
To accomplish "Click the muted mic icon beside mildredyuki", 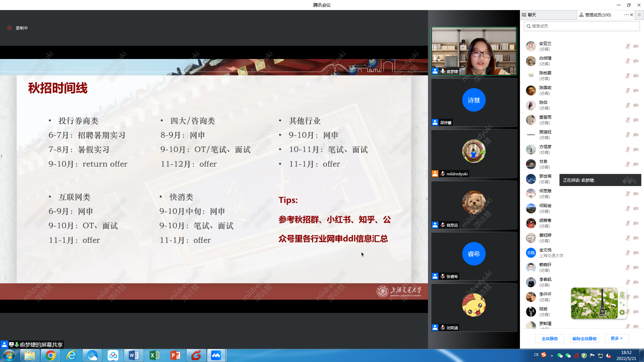I will (x=443, y=174).
